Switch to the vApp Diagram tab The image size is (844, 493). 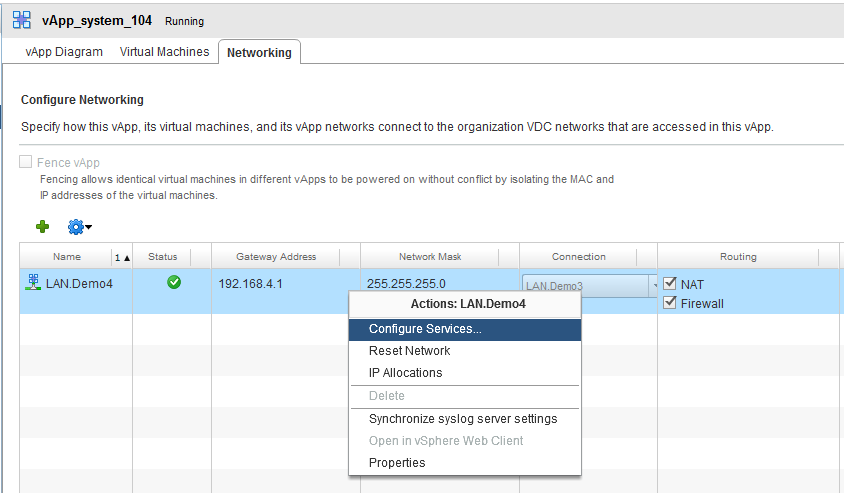pyautogui.click(x=64, y=52)
